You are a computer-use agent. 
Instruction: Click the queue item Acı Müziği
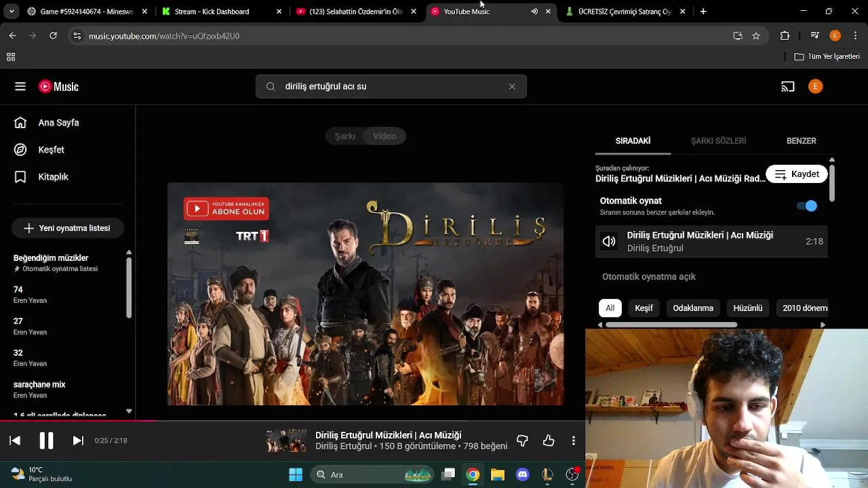point(711,242)
